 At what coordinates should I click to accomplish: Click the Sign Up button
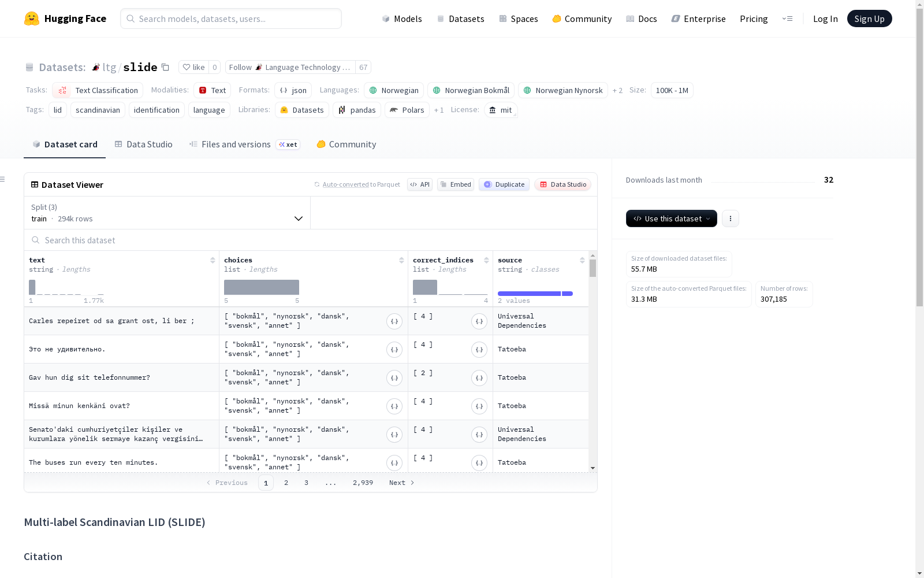coord(869,18)
